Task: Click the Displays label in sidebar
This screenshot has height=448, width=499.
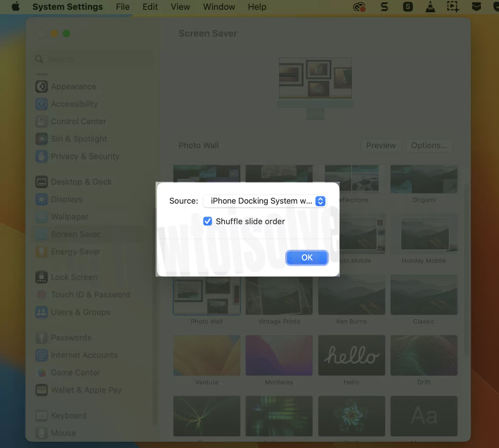Action: [67, 199]
